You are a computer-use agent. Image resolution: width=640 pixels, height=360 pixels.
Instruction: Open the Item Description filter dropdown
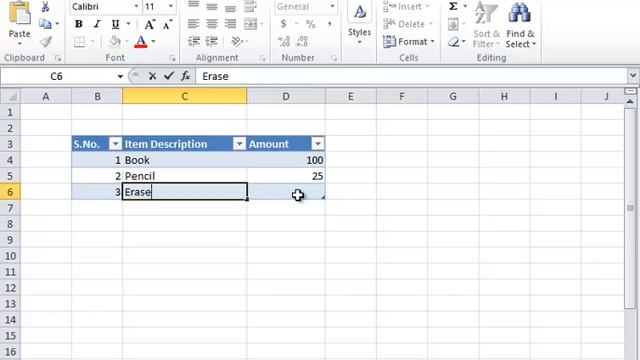(x=240, y=144)
